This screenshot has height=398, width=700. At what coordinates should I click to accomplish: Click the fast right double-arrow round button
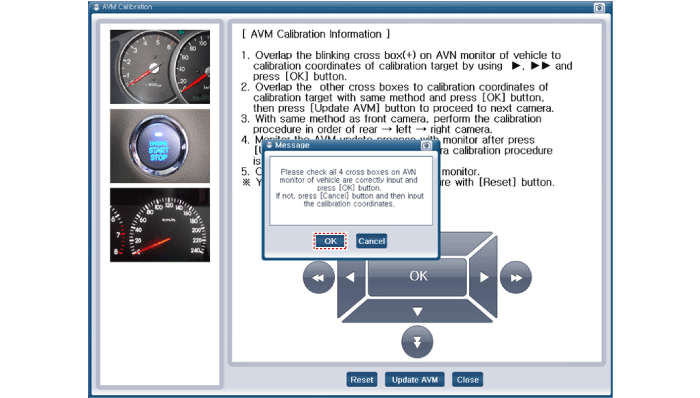(516, 278)
